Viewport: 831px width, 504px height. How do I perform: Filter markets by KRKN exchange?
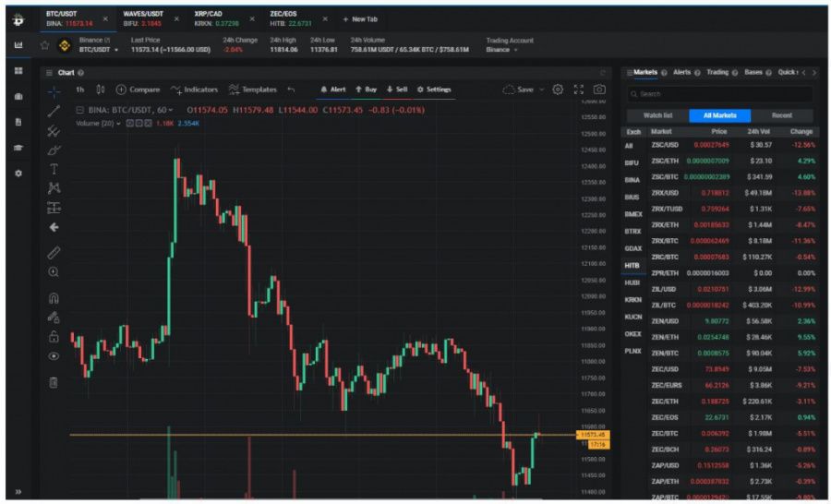pos(632,300)
